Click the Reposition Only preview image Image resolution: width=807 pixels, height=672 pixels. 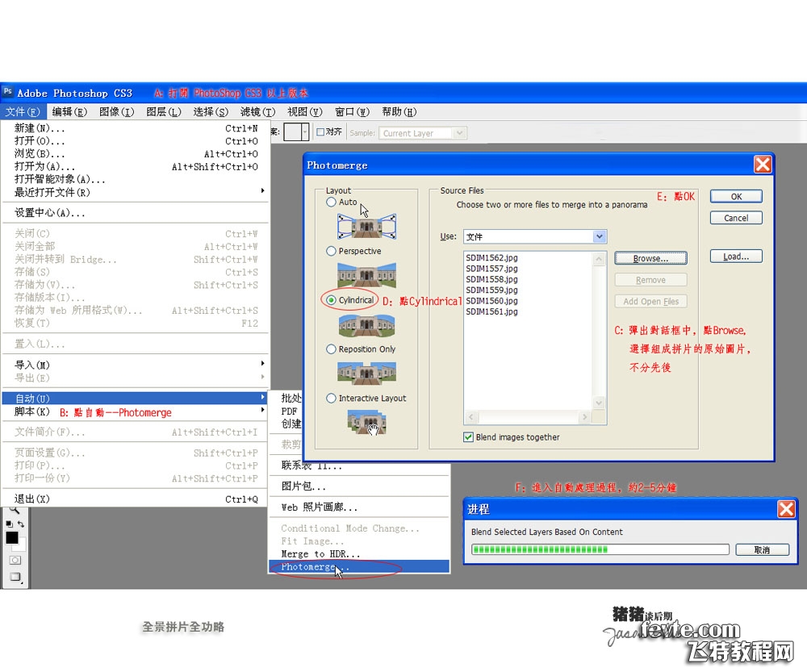tap(366, 373)
